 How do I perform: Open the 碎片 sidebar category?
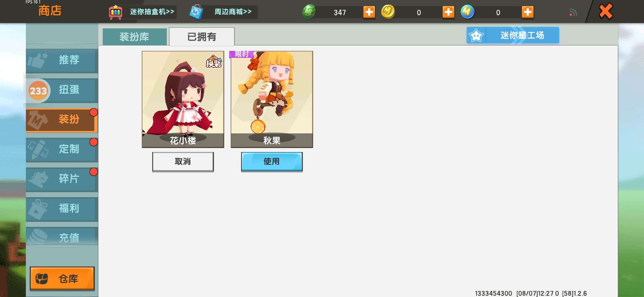tap(62, 179)
